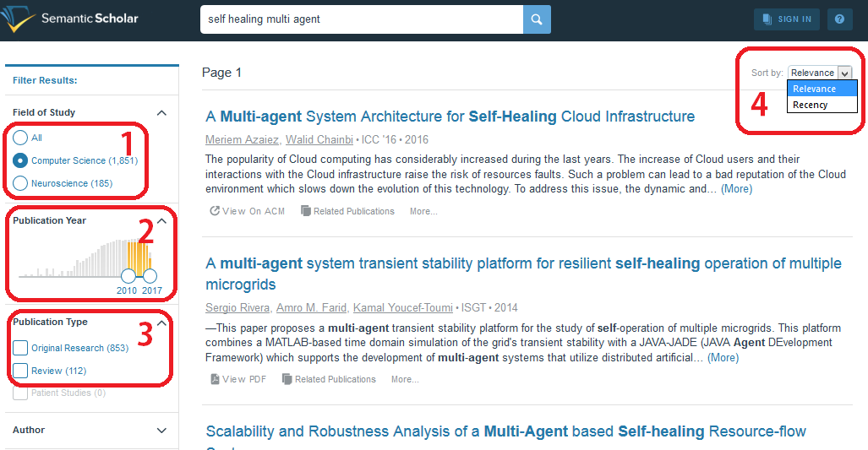Click the search magnifier button
The height and width of the screenshot is (450, 868).
[x=537, y=19]
